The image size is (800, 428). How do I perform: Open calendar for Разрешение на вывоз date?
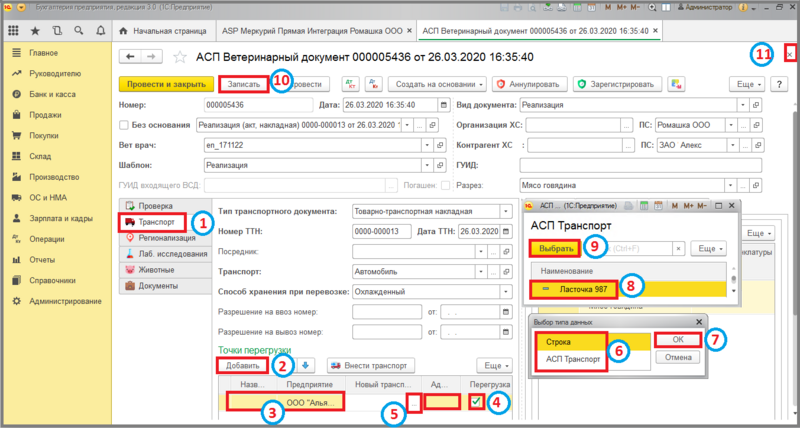click(506, 332)
